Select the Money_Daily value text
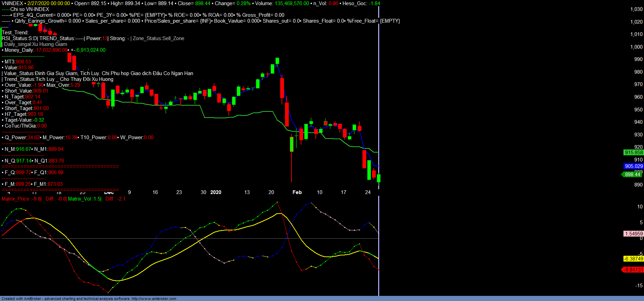Screen dimensions: 644x301 [52, 50]
